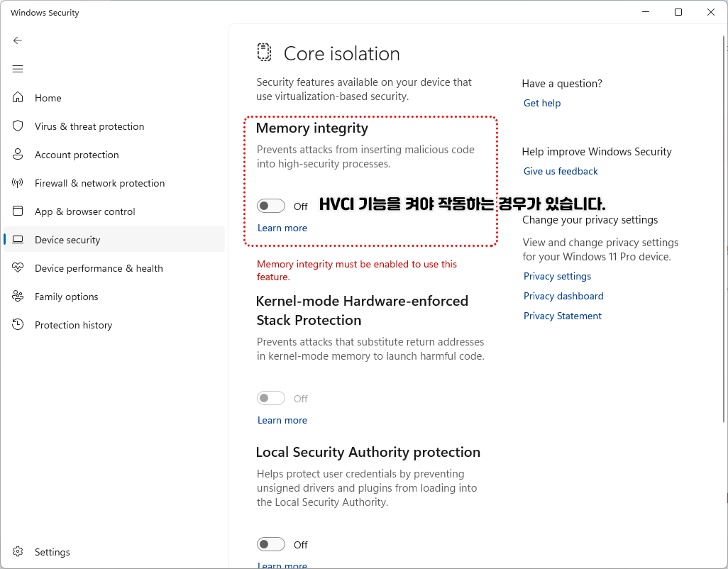The image size is (728, 569).
Task: Click the Core isolation page title
Action: click(342, 53)
